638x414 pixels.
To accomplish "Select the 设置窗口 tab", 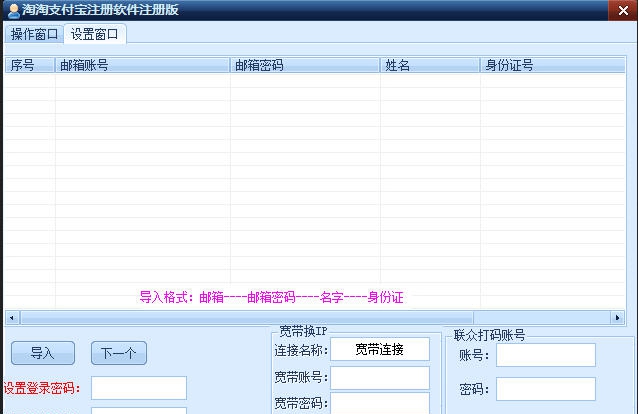I will click(95, 34).
